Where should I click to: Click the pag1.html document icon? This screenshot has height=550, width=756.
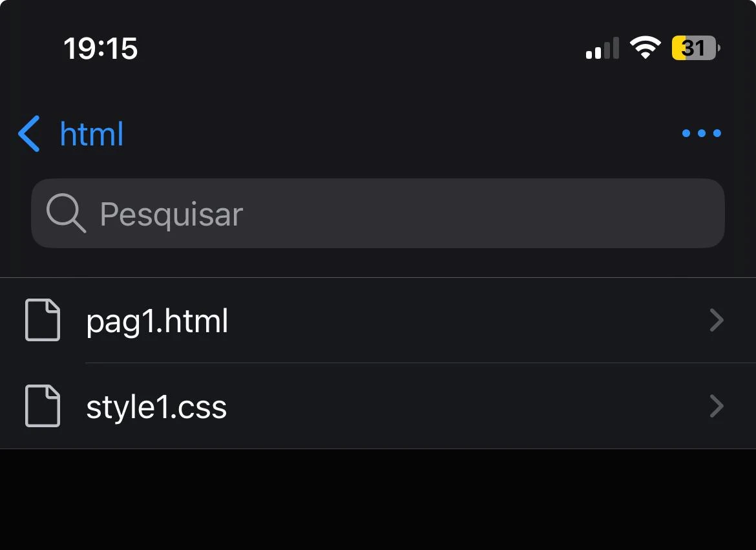(x=43, y=320)
